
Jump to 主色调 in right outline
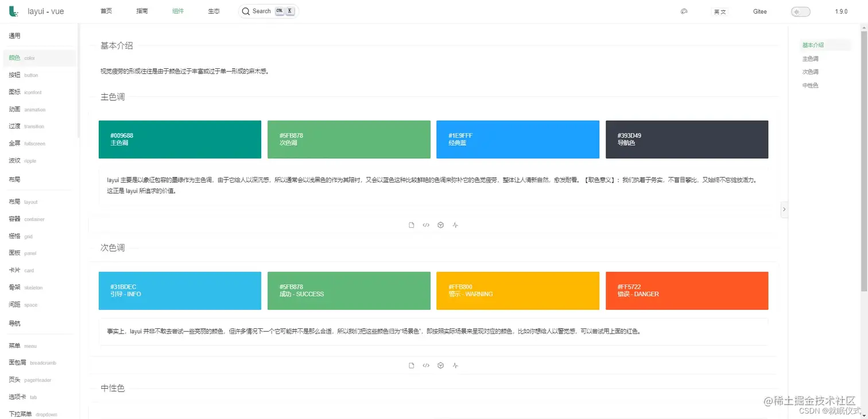click(x=811, y=59)
